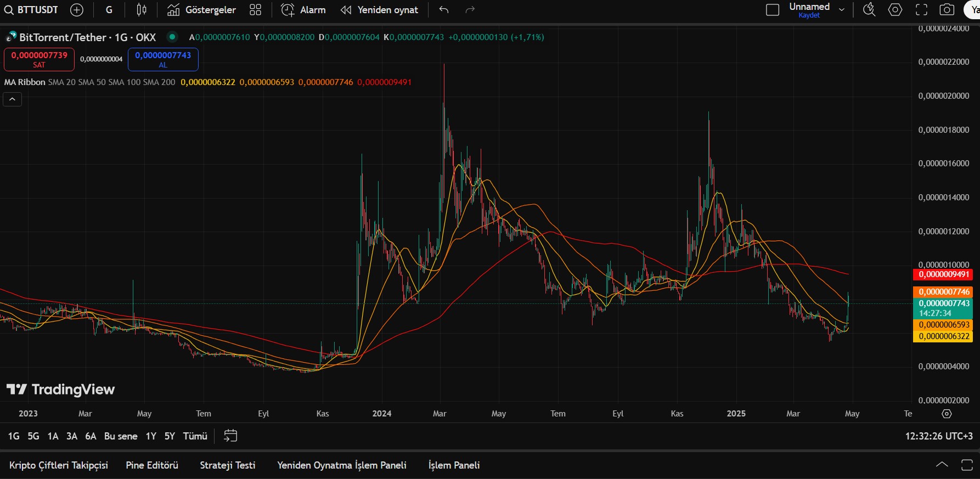Image resolution: width=980 pixels, height=479 pixels.
Task: Open chart settings hexagon icon
Action: pyautogui.click(x=895, y=10)
